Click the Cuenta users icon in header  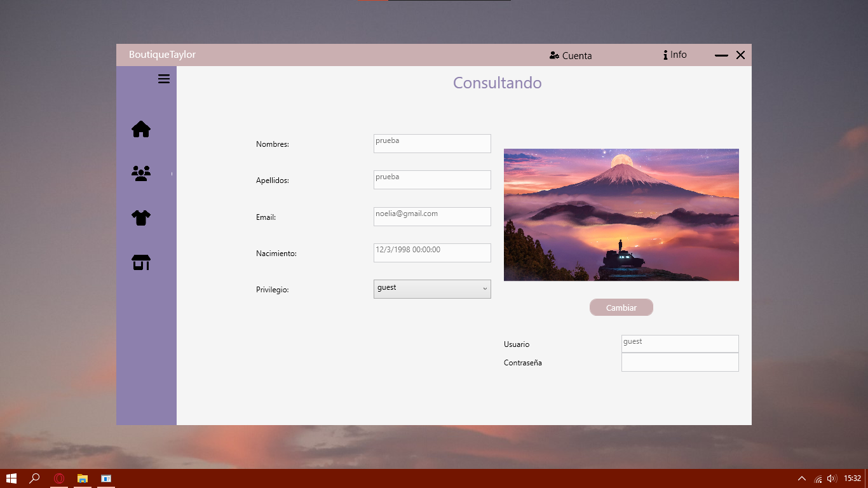coord(553,55)
